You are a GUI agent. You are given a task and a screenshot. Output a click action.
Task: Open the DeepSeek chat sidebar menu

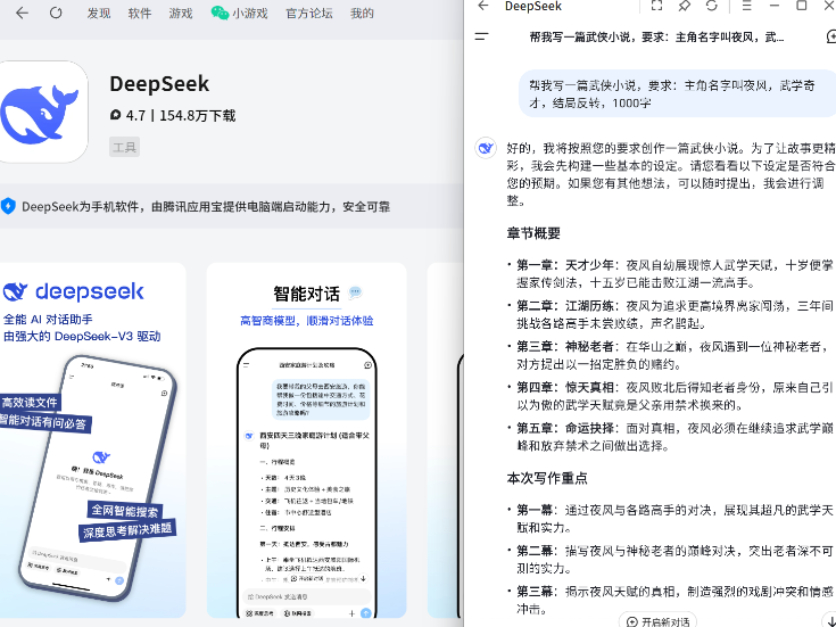(482, 37)
